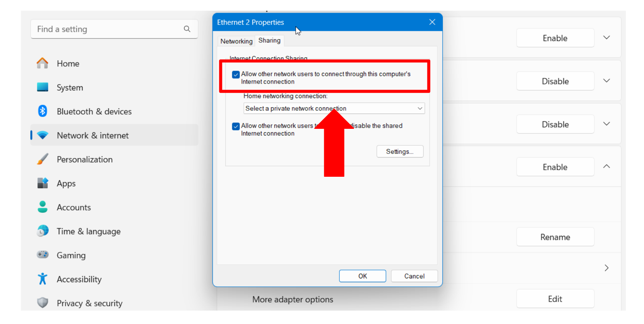Click the Bluetooth icon in sidebar

(x=42, y=111)
